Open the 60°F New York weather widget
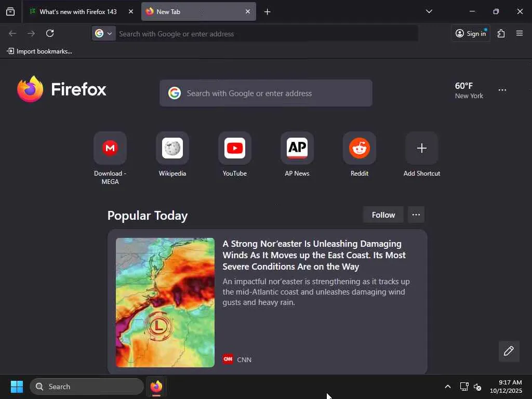 (469, 90)
